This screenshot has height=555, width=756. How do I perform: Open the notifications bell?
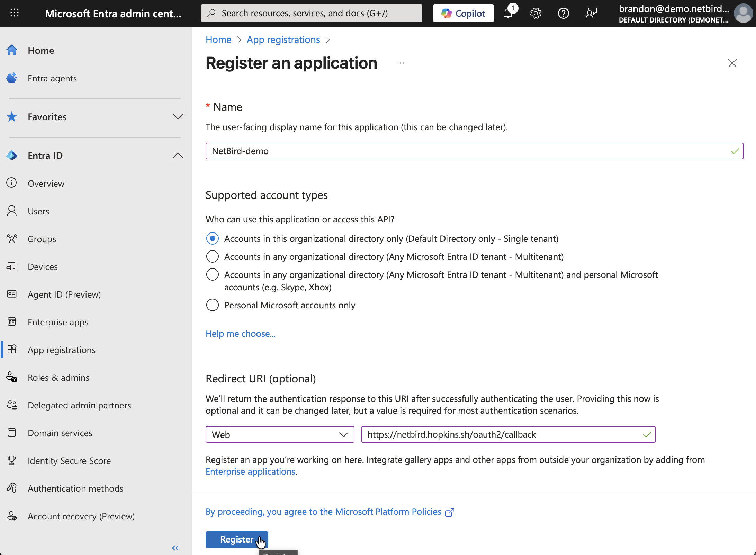pos(508,13)
